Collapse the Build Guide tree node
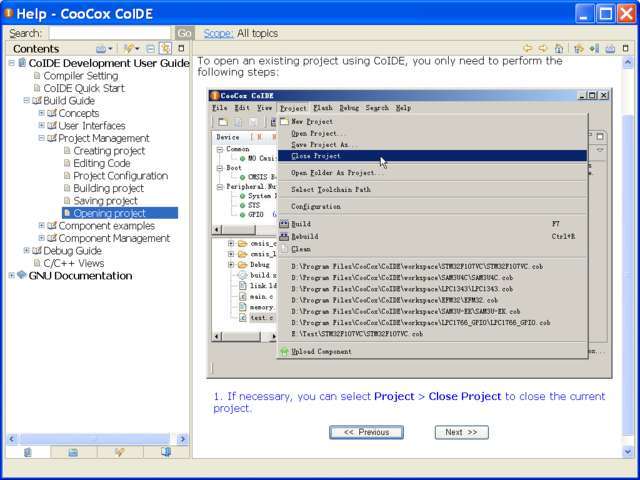The image size is (640, 480). coord(27,100)
